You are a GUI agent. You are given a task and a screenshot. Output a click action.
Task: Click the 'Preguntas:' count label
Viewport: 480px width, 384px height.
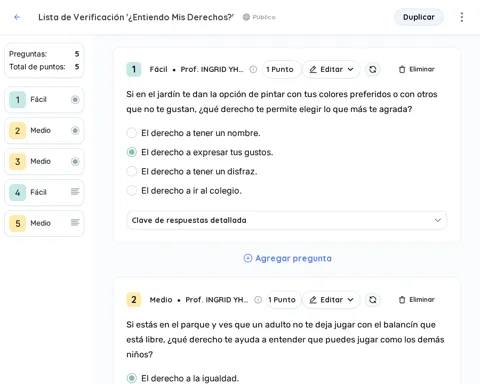pos(28,54)
